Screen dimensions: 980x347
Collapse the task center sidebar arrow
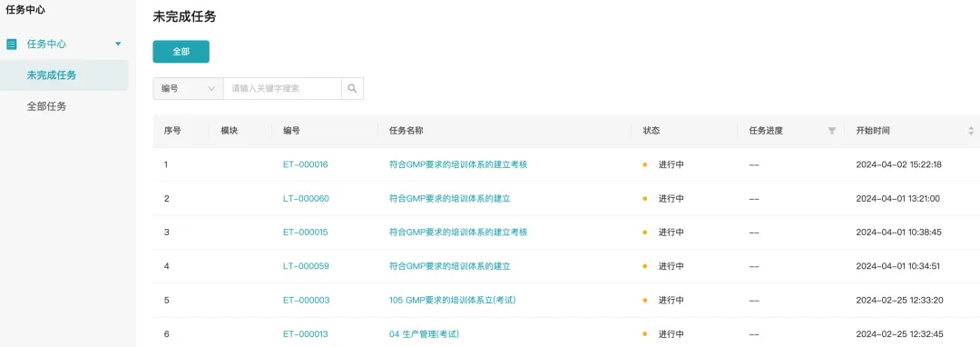click(118, 45)
